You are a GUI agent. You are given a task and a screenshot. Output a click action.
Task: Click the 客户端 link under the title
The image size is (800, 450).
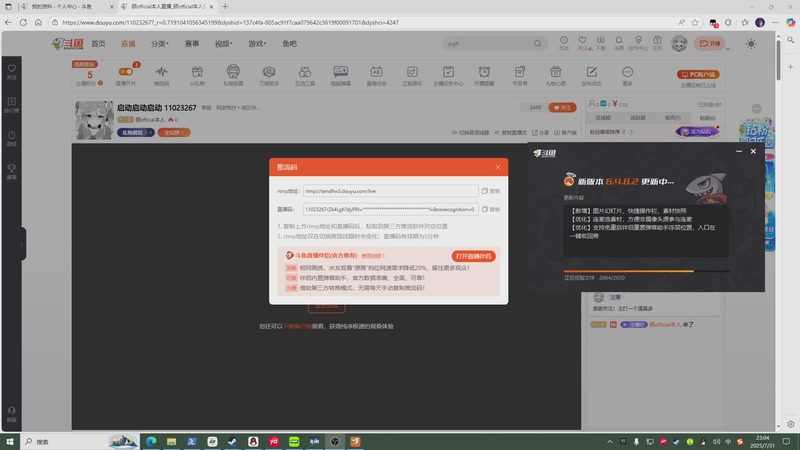click(x=565, y=133)
